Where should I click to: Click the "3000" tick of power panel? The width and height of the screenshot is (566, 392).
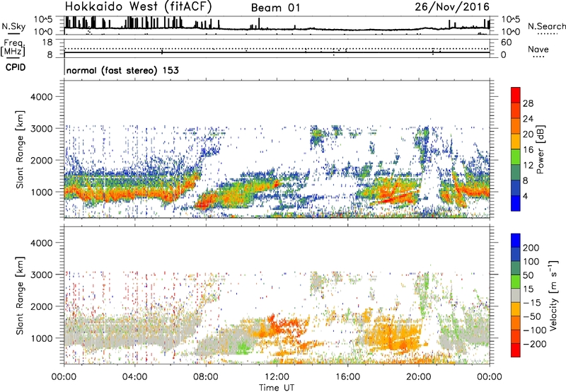(x=41, y=129)
